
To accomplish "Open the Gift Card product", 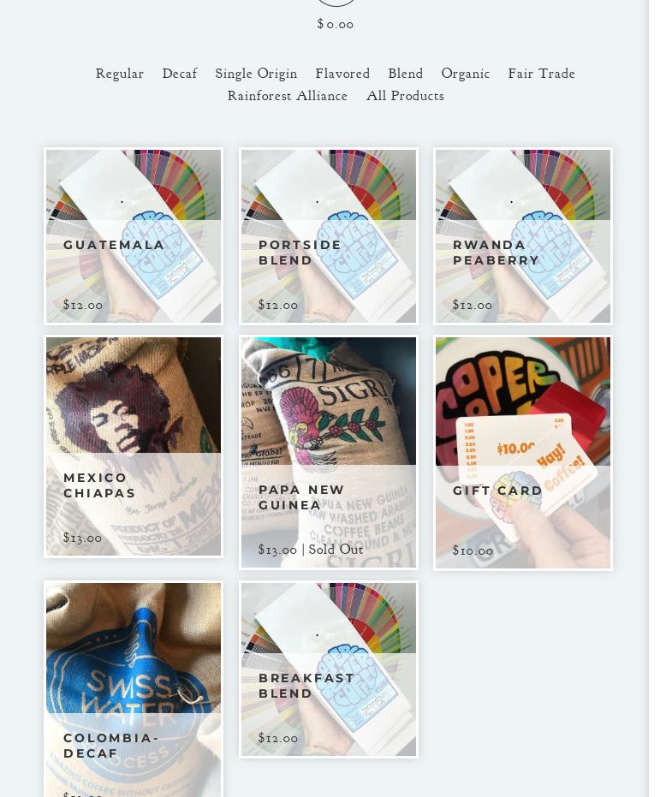I will coord(522,452).
